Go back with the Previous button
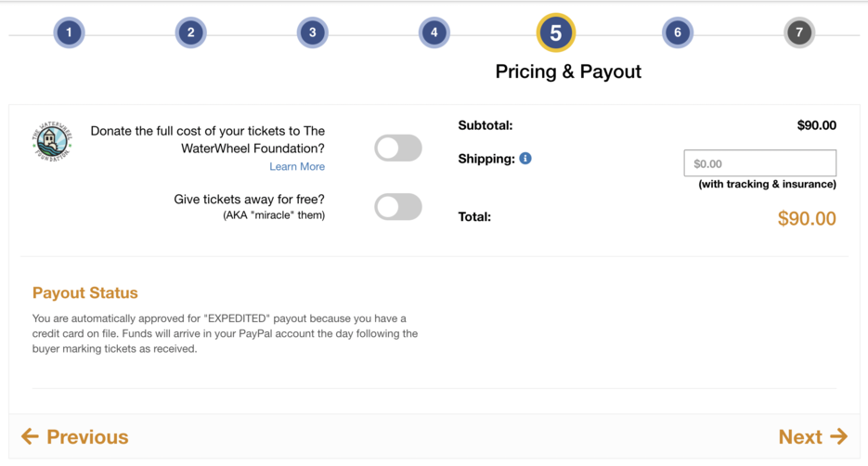The height and width of the screenshot is (466, 868). pyautogui.click(x=75, y=436)
